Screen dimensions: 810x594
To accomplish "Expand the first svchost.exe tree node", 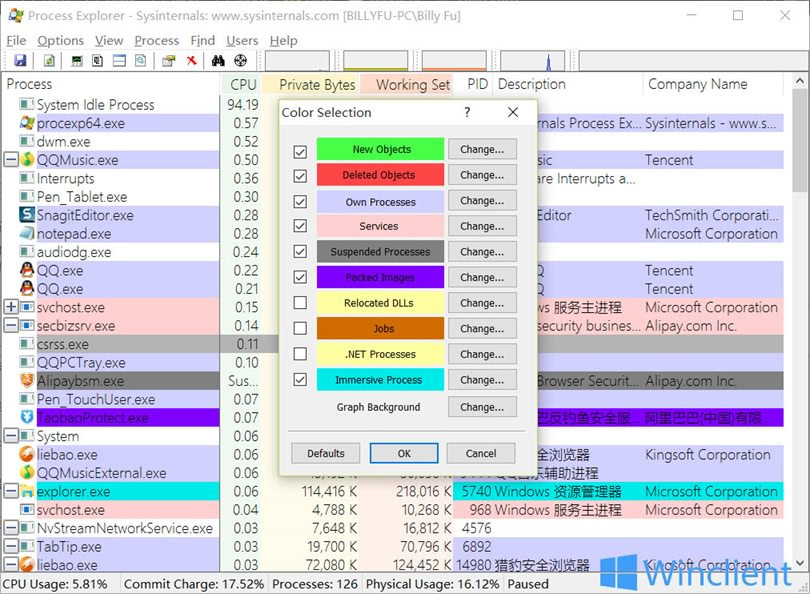I will point(11,307).
